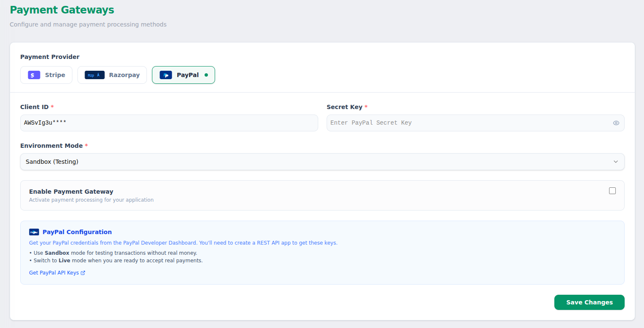
Task: Click the Enable Payment Gateway label
Action: point(71,192)
